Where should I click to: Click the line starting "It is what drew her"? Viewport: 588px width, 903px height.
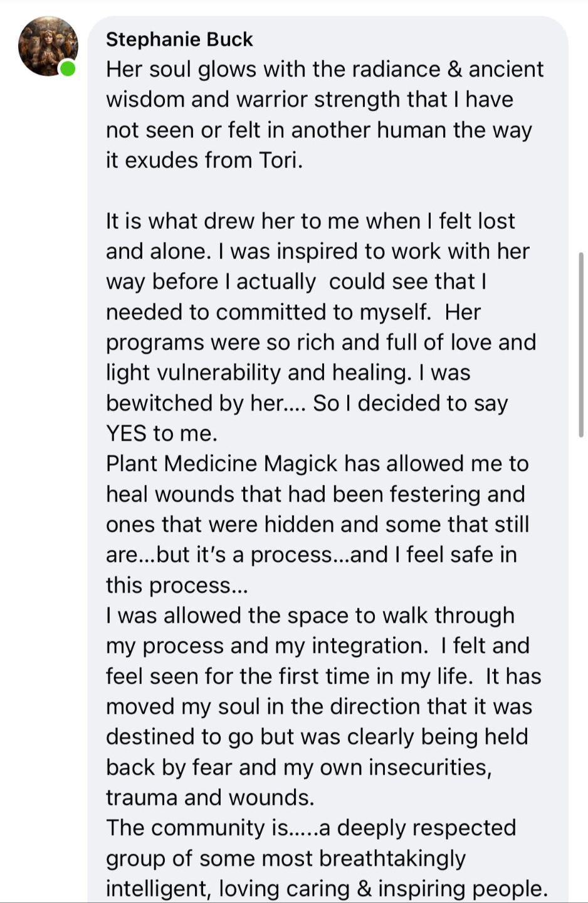(310, 221)
